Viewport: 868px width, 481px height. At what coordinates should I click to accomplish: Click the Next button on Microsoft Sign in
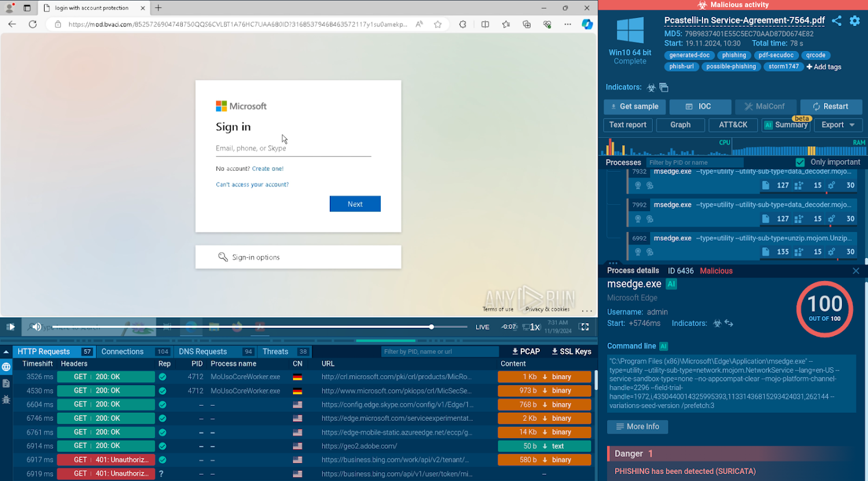pyautogui.click(x=355, y=204)
